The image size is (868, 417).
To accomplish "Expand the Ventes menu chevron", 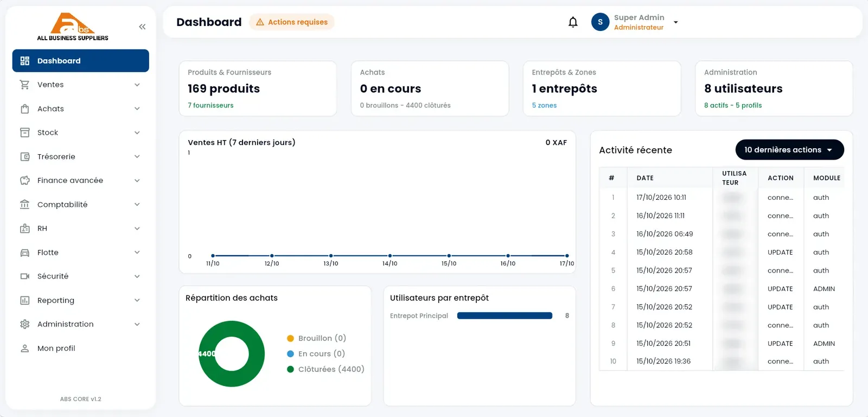I will [x=137, y=85].
